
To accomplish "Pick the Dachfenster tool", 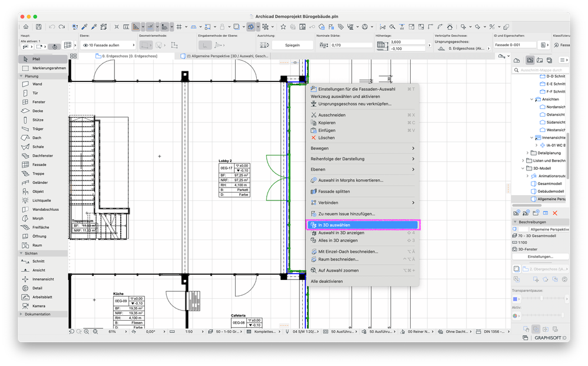I will (x=41, y=156).
